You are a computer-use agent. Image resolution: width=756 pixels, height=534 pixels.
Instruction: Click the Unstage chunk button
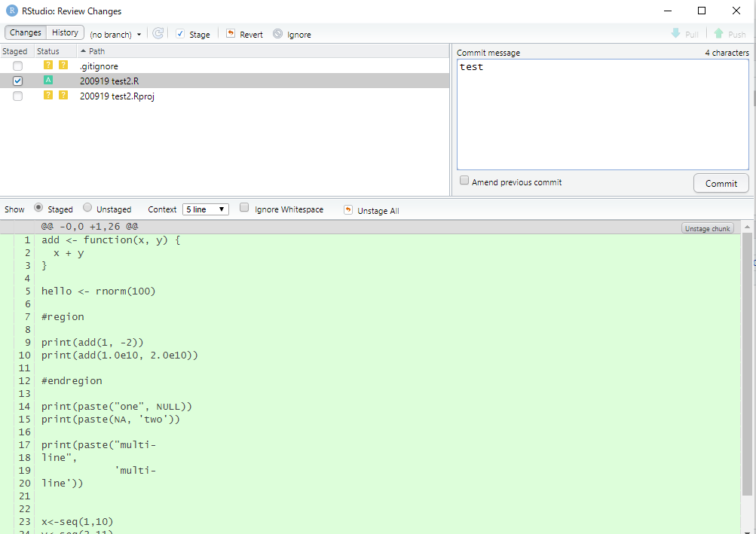[707, 228]
